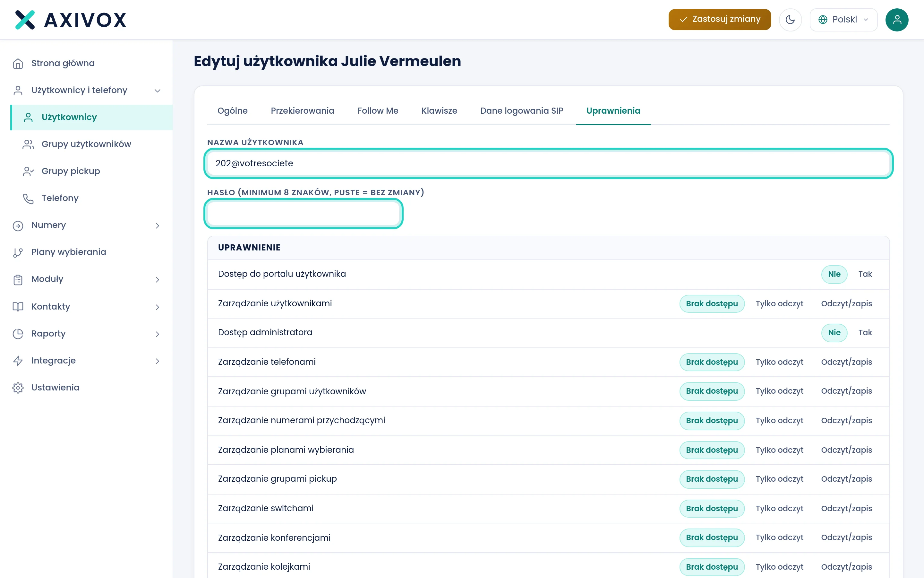The image size is (924, 578).
Task: Set Zarządzanie użytkownikami to Tylko odczyt
Action: (x=779, y=303)
